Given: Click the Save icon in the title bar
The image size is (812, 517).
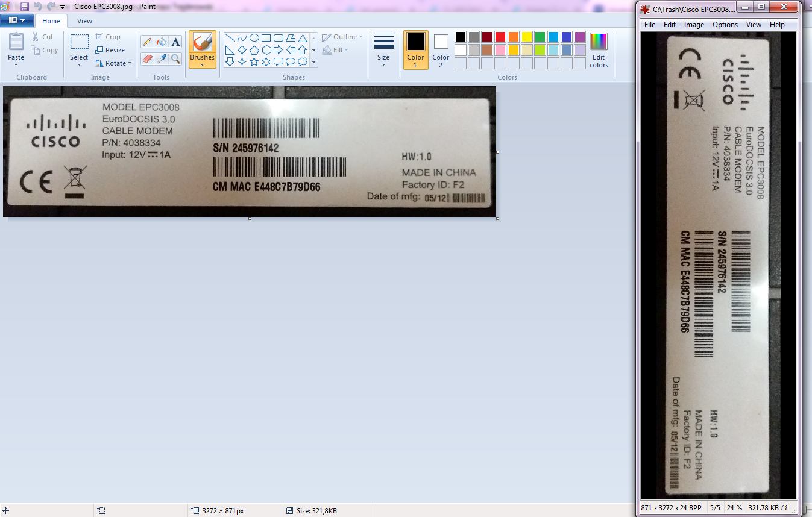Looking at the screenshot, I should [25, 7].
